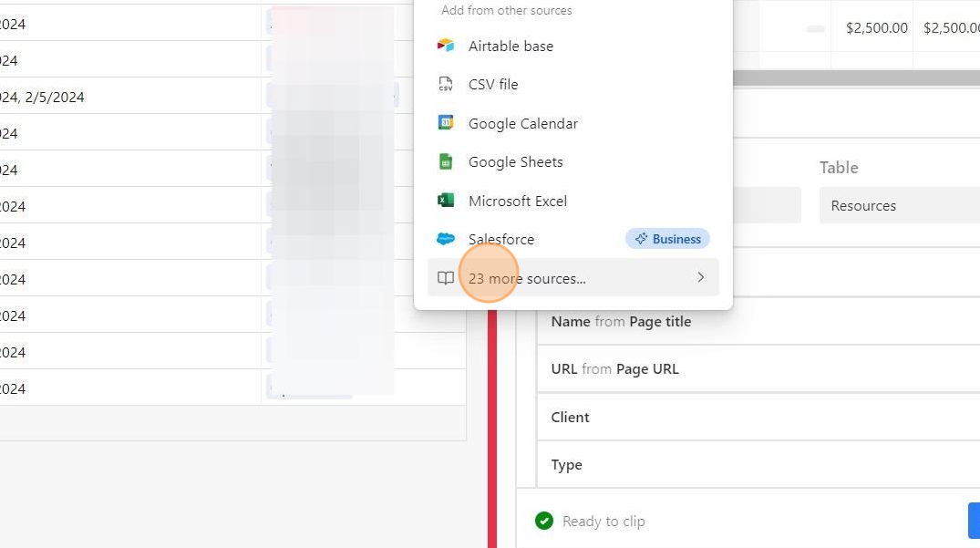The height and width of the screenshot is (548, 980).
Task: Click the horizontal gray scrollbar under the amounts
Action: click(x=856, y=78)
